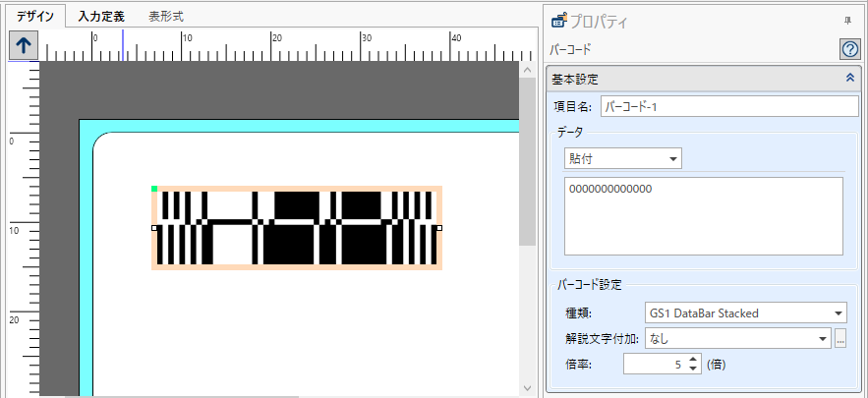Screen dimensions: 868x398
Task: Click the ellipsis button next to 解説文字付加
Action: point(840,338)
